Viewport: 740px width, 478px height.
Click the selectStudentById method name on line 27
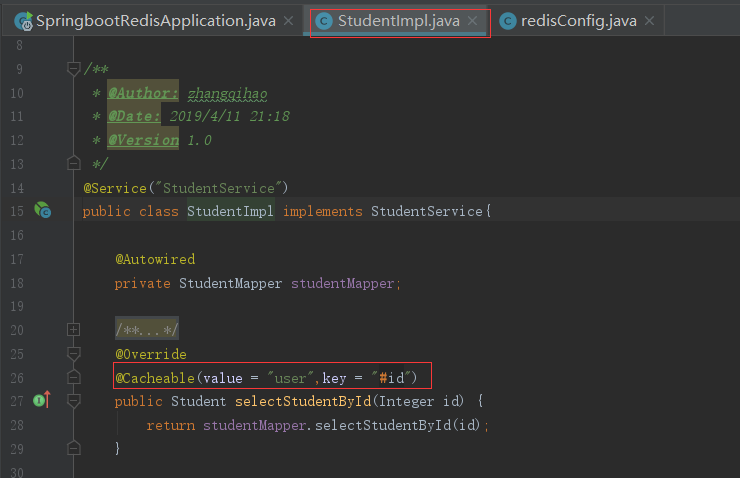click(303, 401)
